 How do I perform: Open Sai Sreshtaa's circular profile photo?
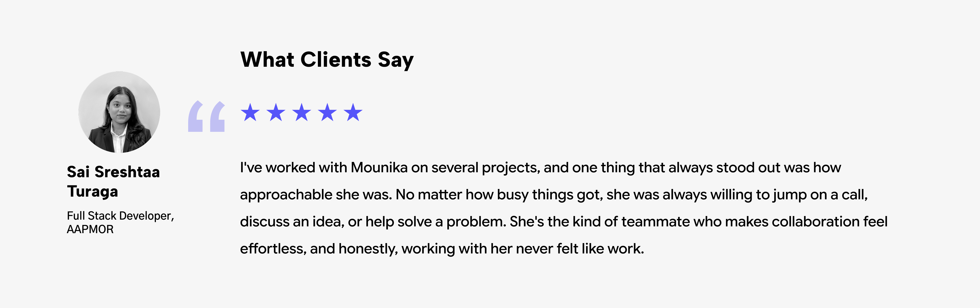coord(119,112)
